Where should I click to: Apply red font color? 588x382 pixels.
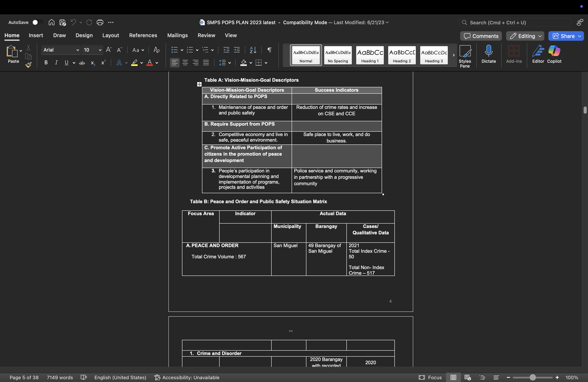pyautogui.click(x=149, y=63)
